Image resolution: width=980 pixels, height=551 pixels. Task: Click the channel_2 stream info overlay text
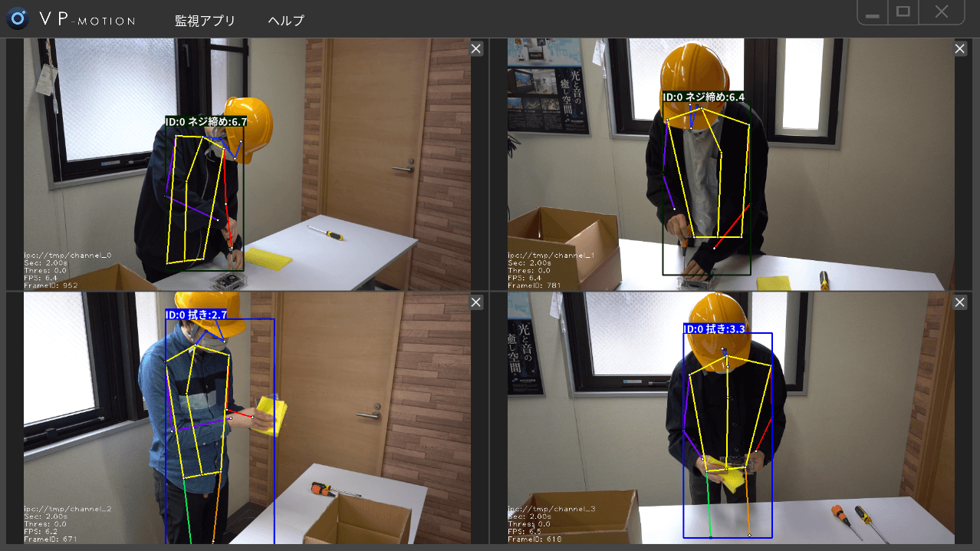[x=58, y=524]
